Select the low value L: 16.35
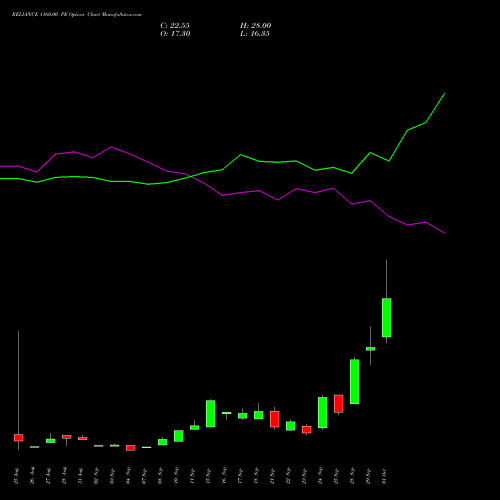The height and width of the screenshot is (500, 500). (255, 34)
